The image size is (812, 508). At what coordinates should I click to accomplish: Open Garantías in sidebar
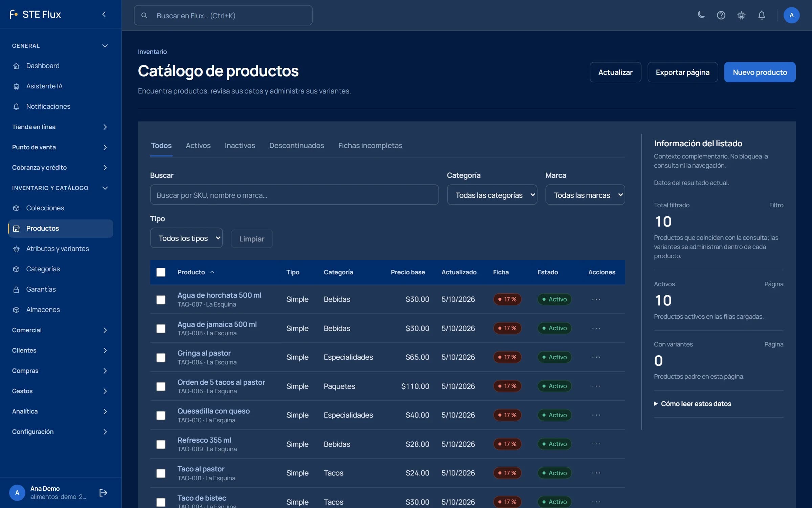click(x=61, y=289)
